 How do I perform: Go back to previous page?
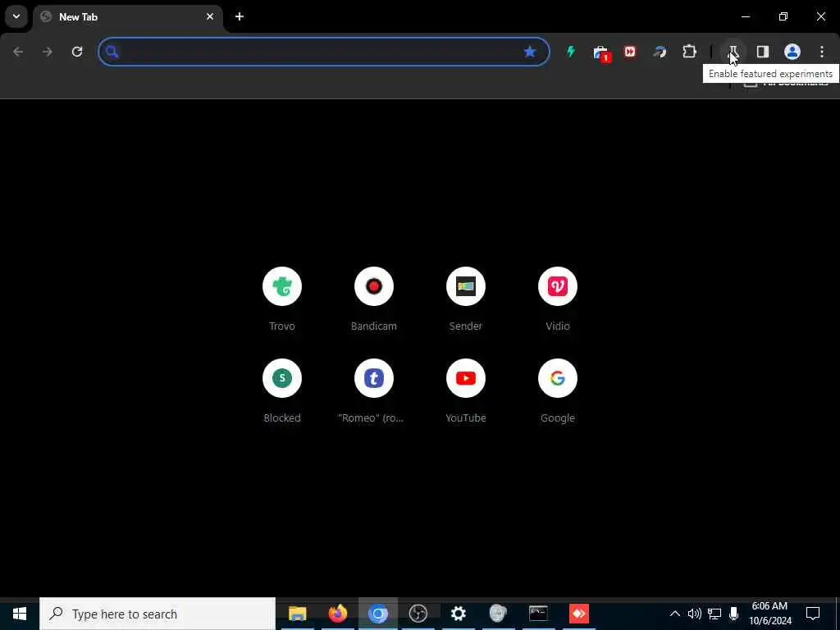[x=18, y=52]
